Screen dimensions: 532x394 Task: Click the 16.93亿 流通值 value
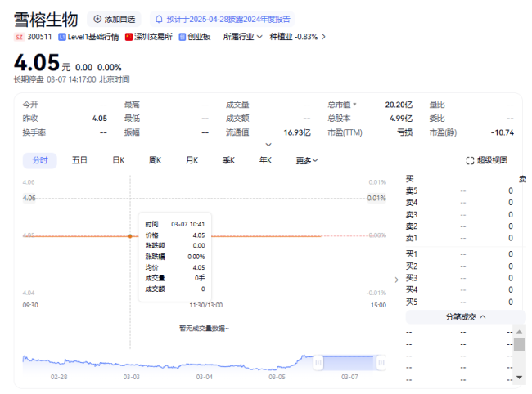click(x=297, y=132)
